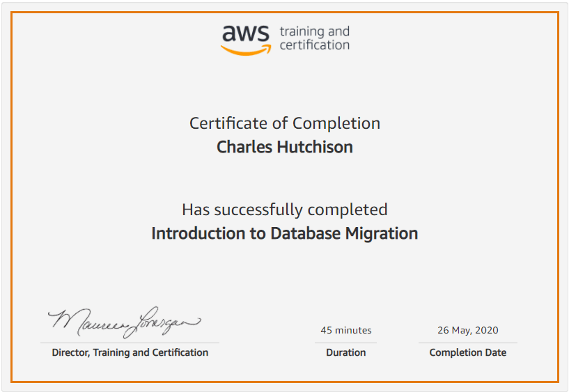569x392 pixels.
Task: Click the "Has successfully completed" line
Action: pos(285,210)
